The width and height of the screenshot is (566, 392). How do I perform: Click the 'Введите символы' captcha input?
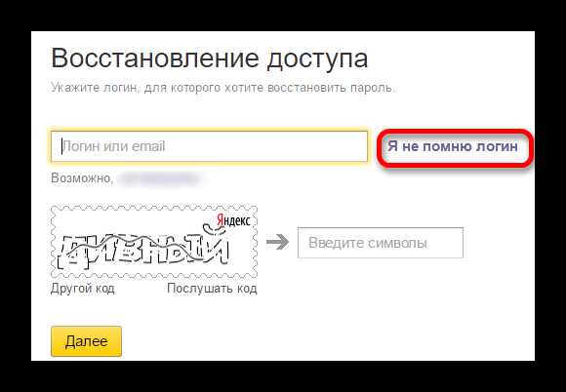tap(381, 243)
